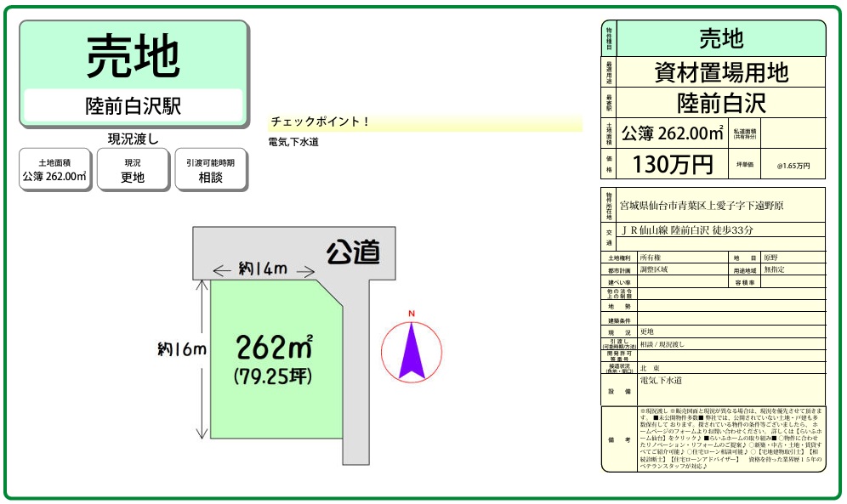Click the vertical 約16m dimension arrow
This screenshot has width=847, height=504.
[202, 360]
